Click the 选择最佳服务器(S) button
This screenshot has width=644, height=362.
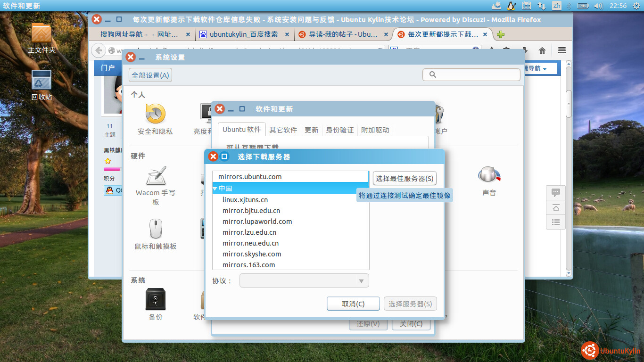pyautogui.click(x=405, y=179)
